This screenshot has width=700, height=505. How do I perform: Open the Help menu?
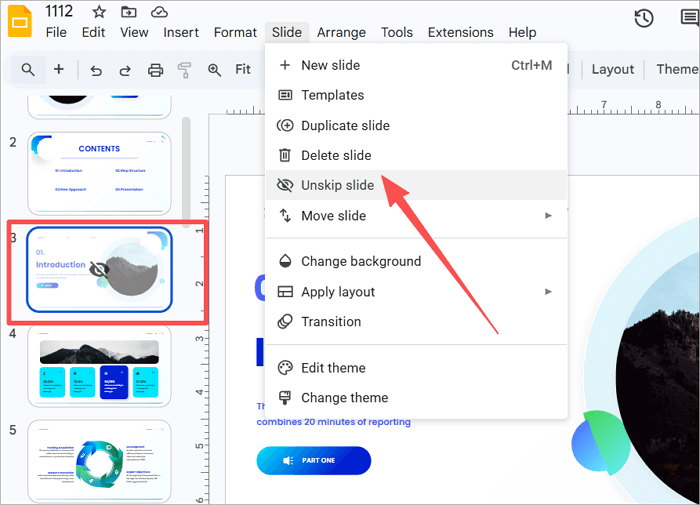pos(522,32)
